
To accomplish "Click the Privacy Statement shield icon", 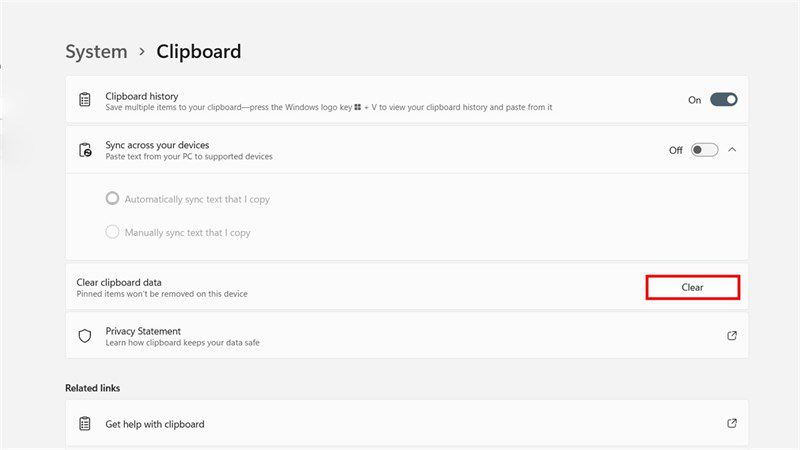I will click(85, 336).
